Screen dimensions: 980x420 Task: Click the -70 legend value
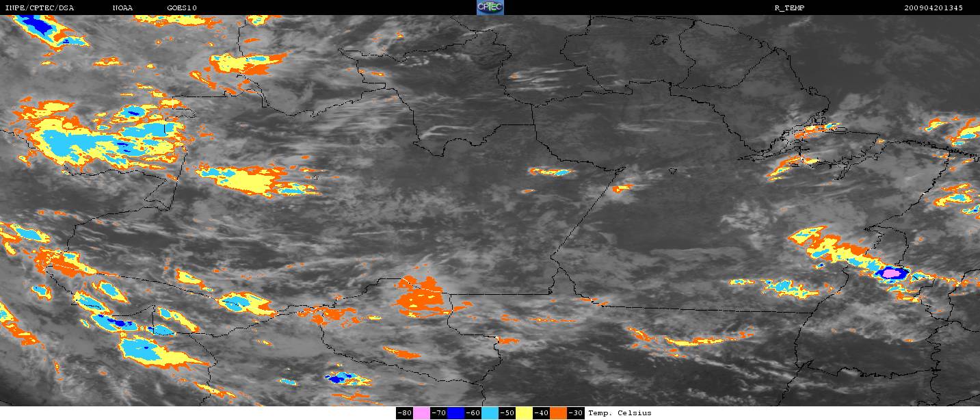[x=438, y=412]
